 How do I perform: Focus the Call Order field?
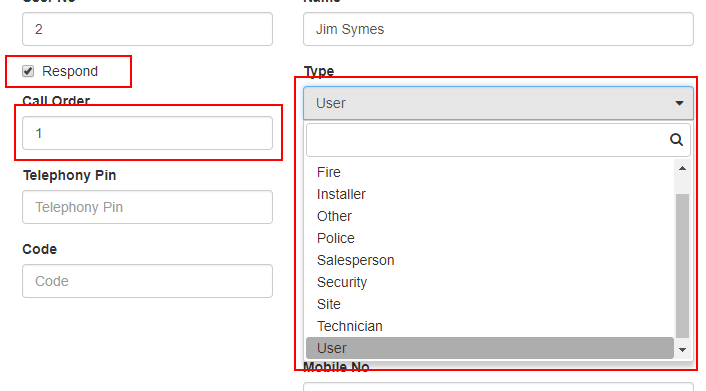point(147,133)
